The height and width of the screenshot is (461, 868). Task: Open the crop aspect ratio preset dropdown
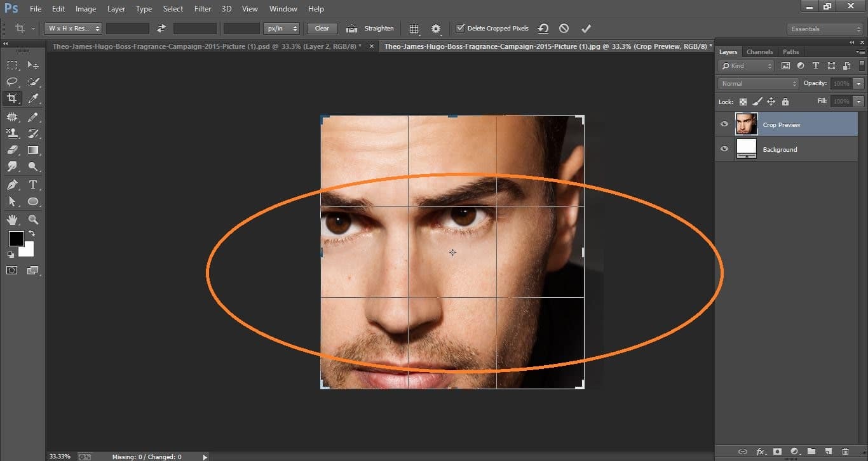[x=72, y=28]
